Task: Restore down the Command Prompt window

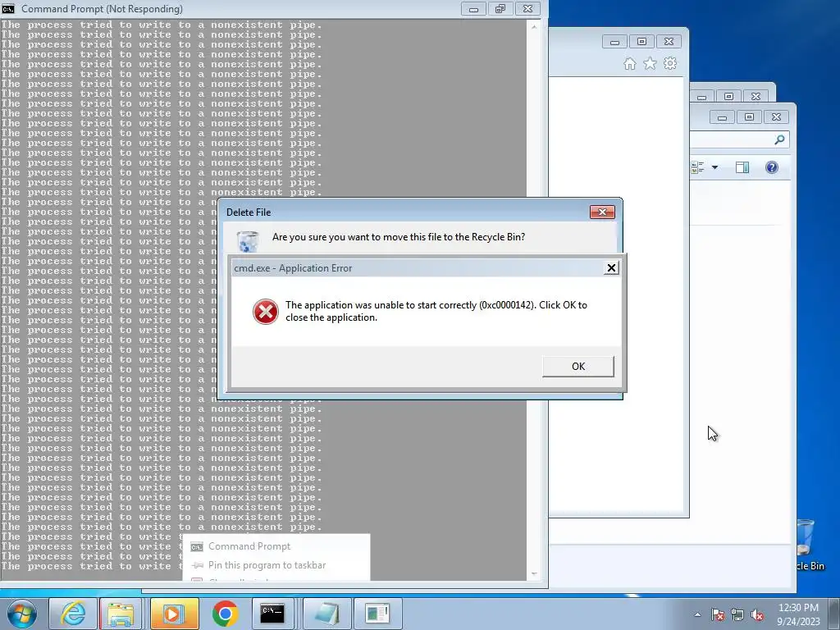Action: [x=500, y=9]
